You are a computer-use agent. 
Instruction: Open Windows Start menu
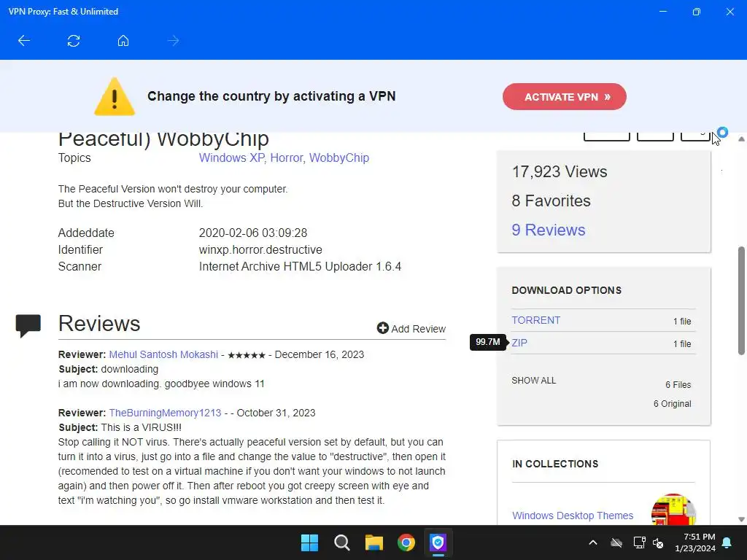coord(309,542)
